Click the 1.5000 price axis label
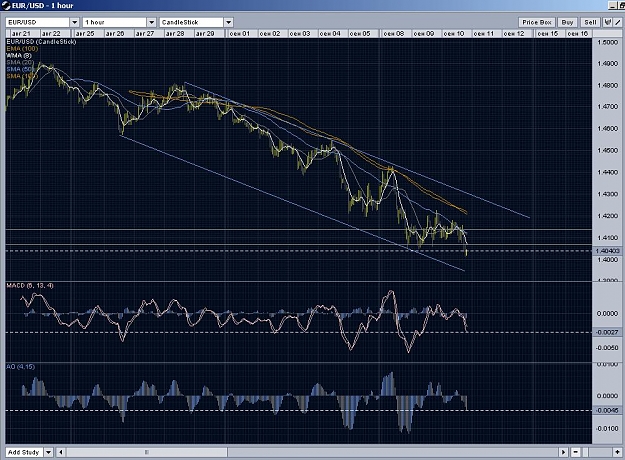Image resolution: width=625 pixels, height=460 pixels. [607, 42]
